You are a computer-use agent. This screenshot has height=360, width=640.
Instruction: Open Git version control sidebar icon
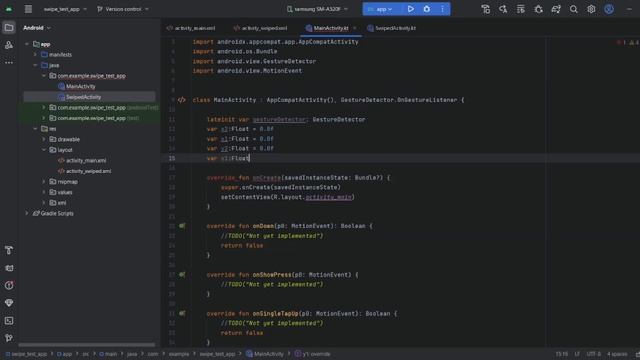tap(9, 338)
